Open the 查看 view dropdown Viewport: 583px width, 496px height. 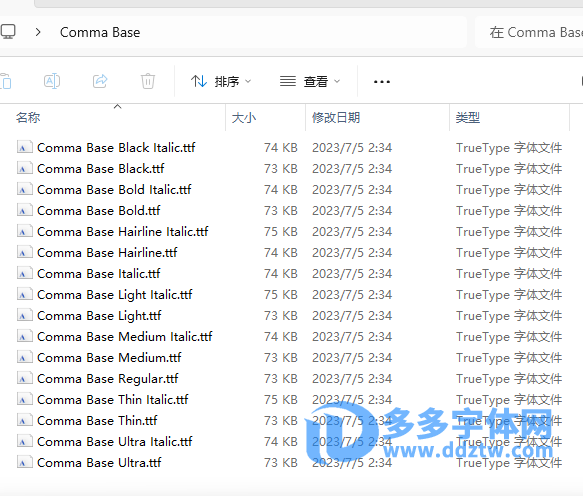pos(310,81)
